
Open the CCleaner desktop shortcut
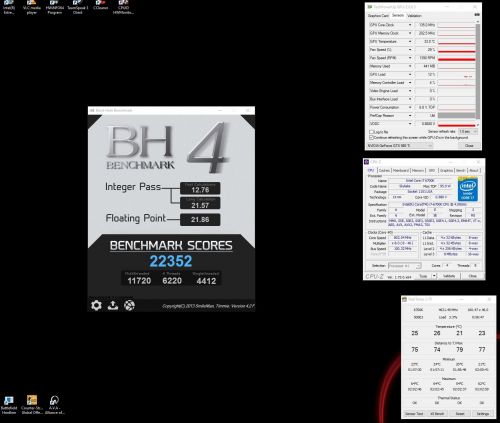pos(101,6)
